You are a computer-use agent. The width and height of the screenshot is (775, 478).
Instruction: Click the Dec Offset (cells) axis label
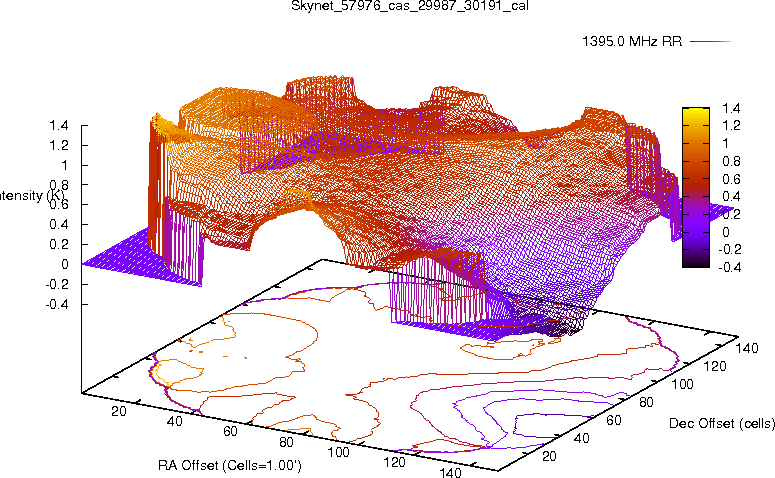722,423
